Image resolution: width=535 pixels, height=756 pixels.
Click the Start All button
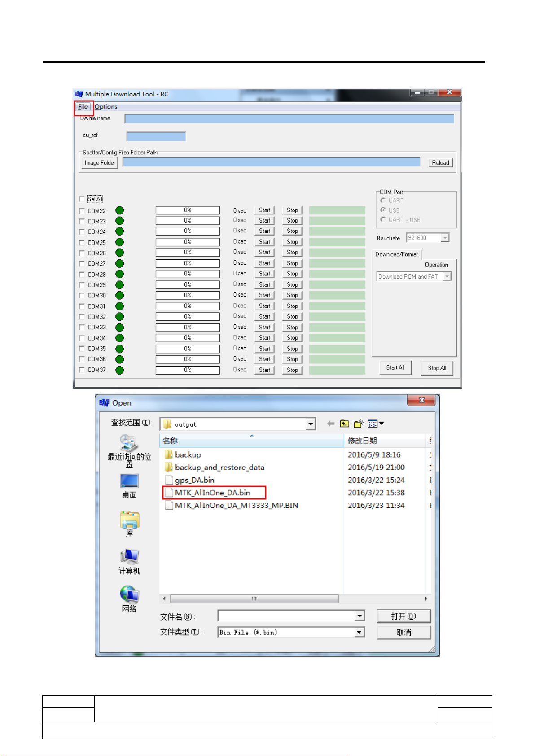[395, 367]
